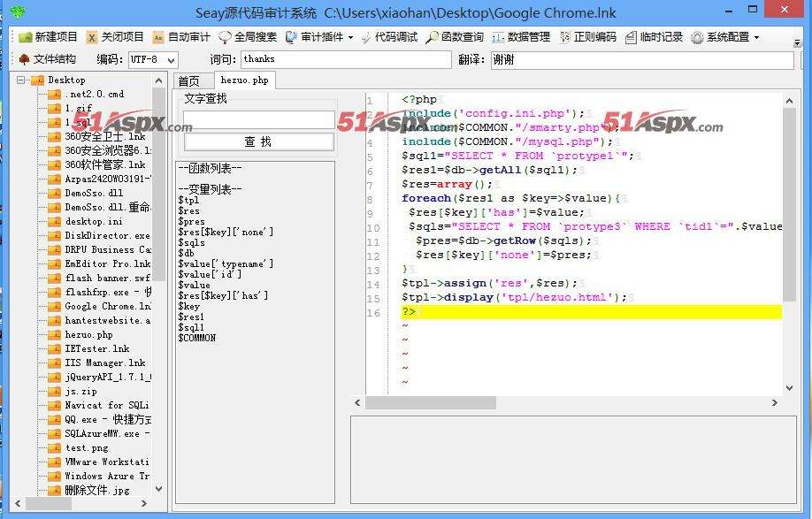Click folder icon beside hantestwebsite

pyautogui.click(x=54, y=320)
